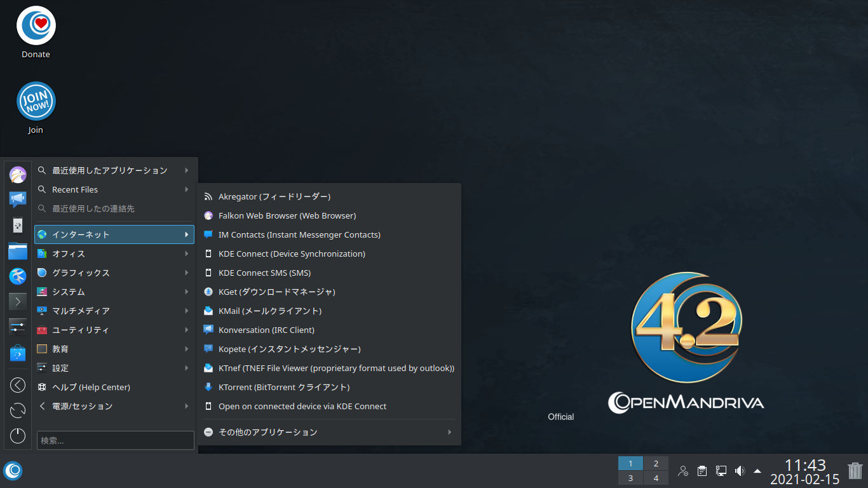Open the software store bag icon in sidebar

tap(18, 353)
